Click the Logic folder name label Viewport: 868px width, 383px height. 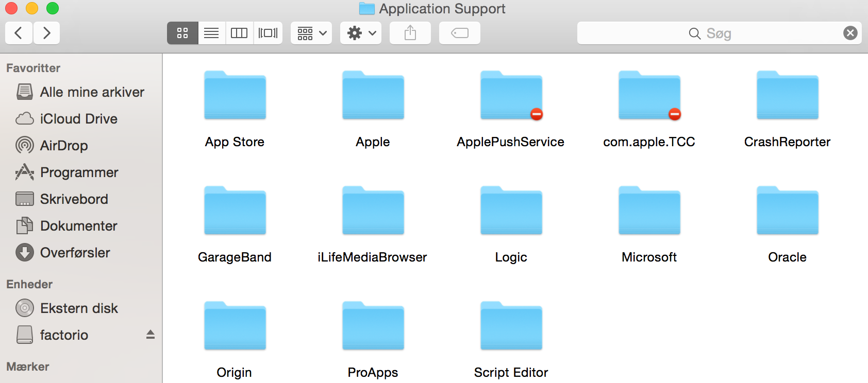(511, 257)
